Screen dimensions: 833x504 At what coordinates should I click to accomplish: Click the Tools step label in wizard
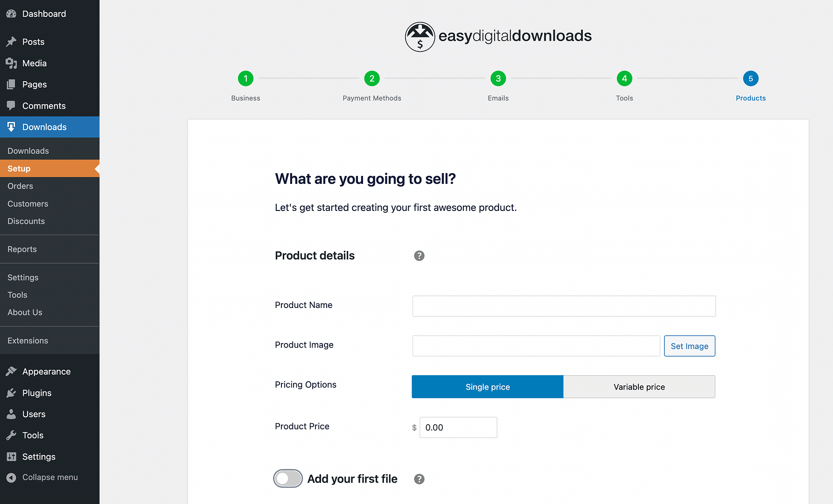624,98
